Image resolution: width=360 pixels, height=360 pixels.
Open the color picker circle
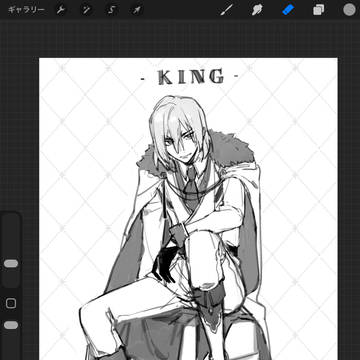349,10
